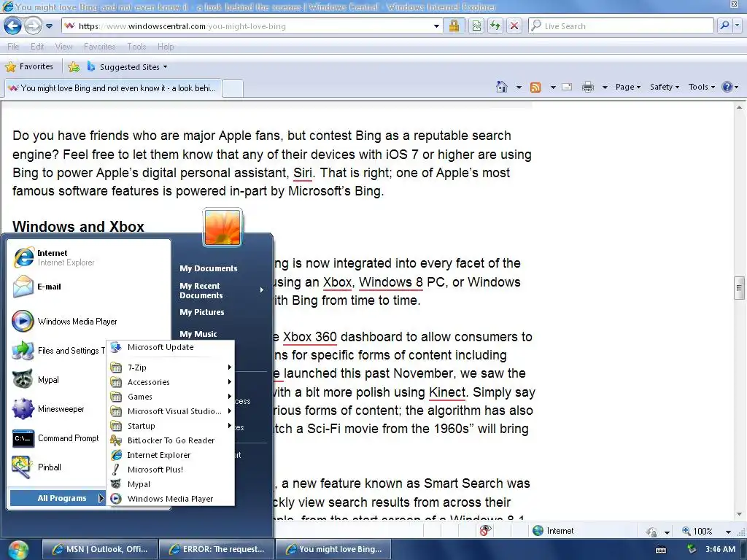Follow the Siri link in the article
Screen dimensions: 747x560
click(x=303, y=173)
